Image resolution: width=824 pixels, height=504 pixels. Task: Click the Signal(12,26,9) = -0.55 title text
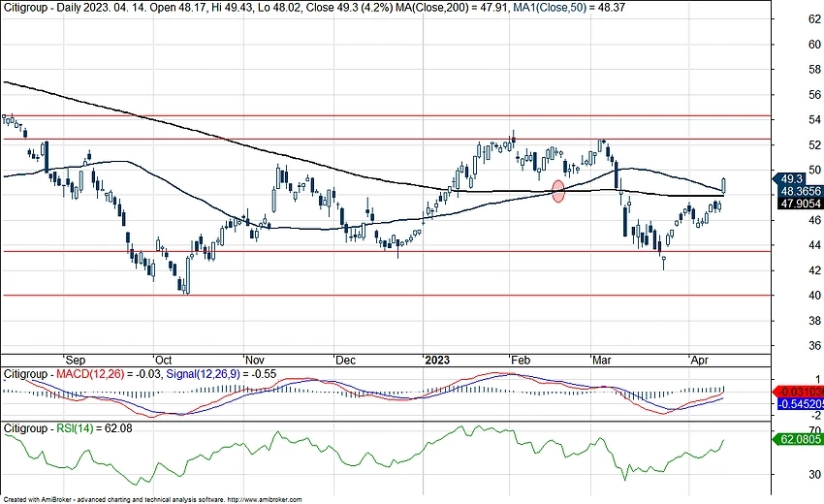pos(221,374)
